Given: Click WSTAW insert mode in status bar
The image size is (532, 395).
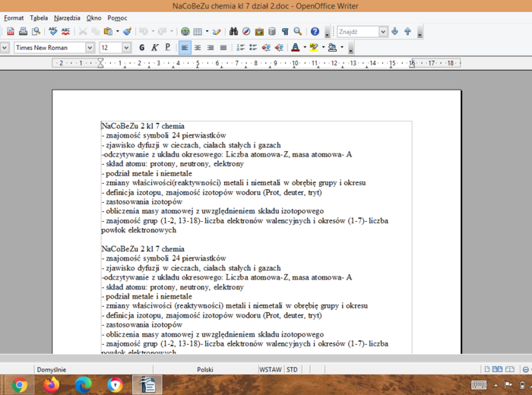Looking at the screenshot, I should [x=270, y=370].
